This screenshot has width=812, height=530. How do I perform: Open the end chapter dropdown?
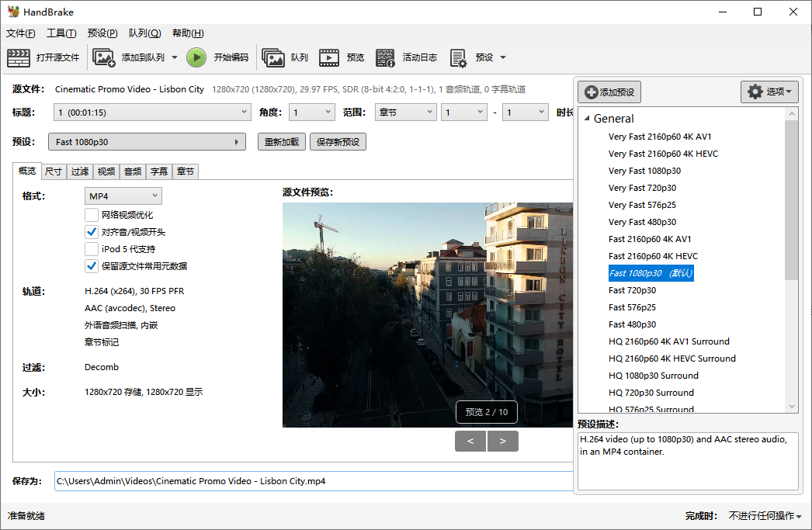(x=525, y=113)
